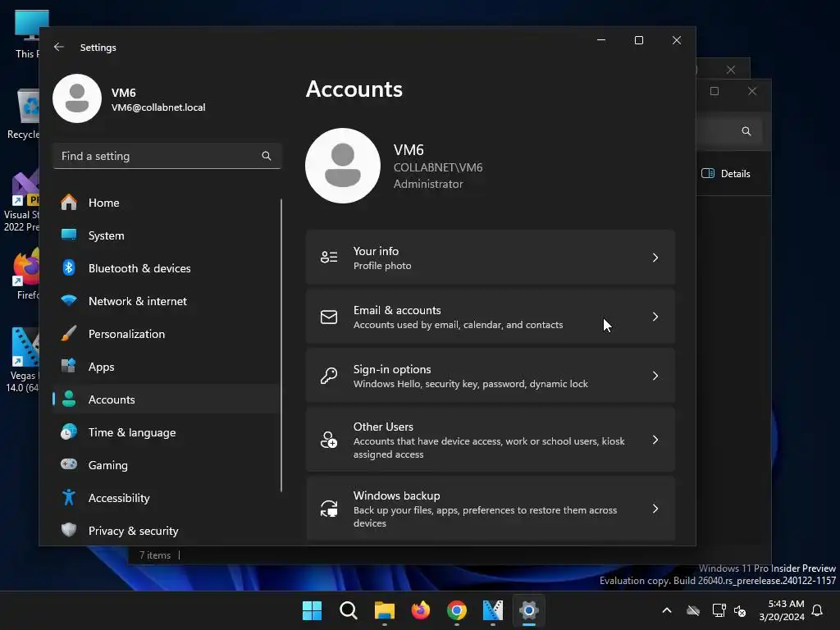
Task: Click the Other Users add-person icon
Action: [329, 441]
